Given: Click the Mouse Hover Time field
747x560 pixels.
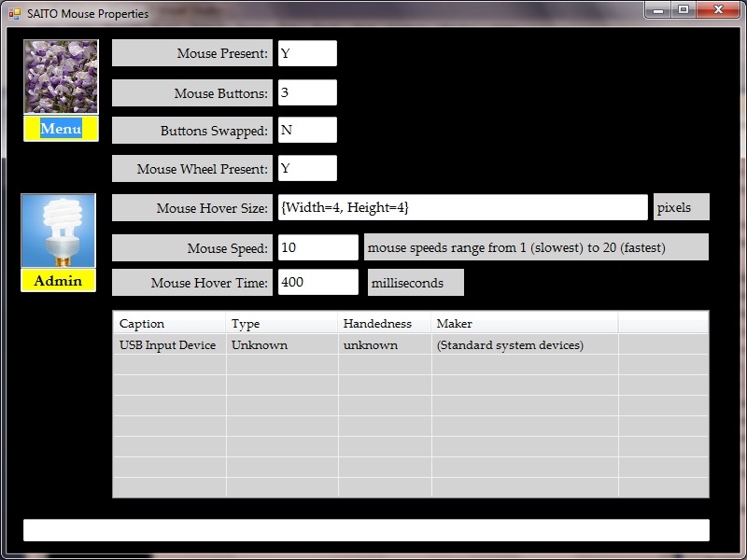Looking at the screenshot, I should 317,282.
